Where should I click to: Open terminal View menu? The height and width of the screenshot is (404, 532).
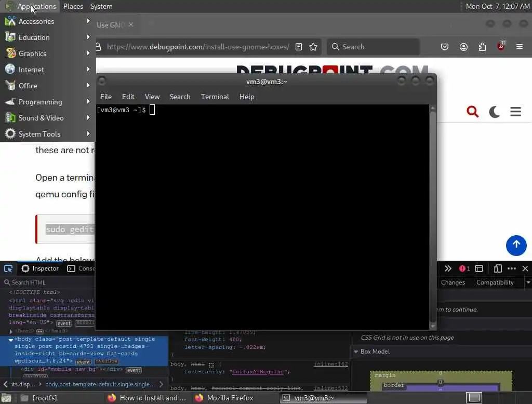[152, 97]
